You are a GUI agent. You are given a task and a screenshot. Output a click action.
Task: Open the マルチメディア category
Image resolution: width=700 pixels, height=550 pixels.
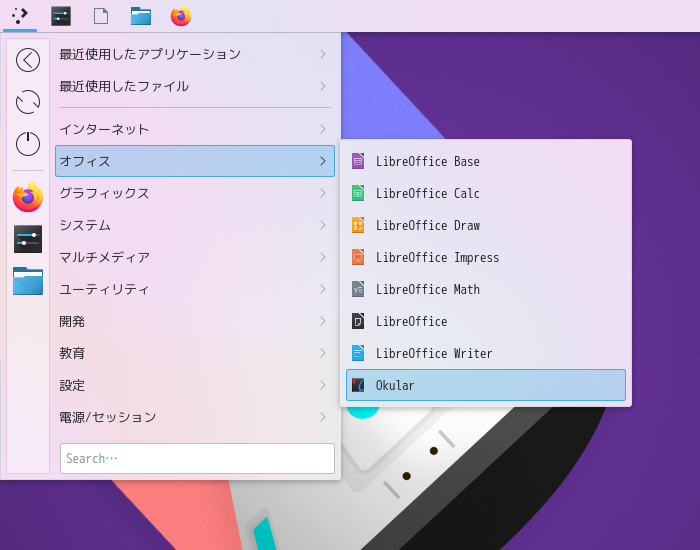pyautogui.click(x=195, y=257)
